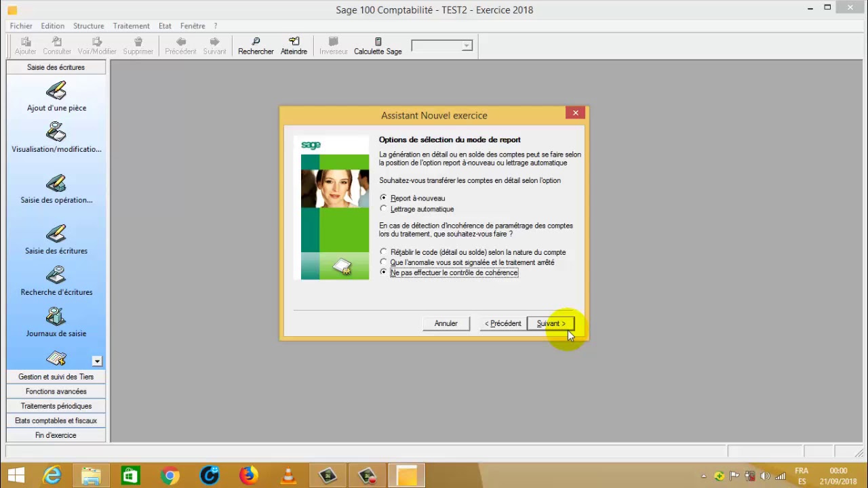Collapse the Saisie des écritures panel header

(56, 67)
